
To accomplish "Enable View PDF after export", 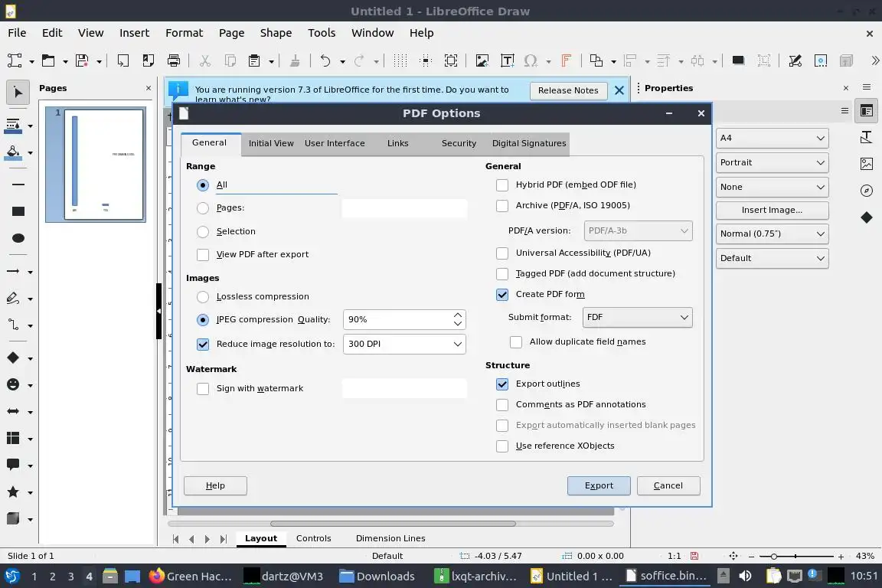I will click(203, 255).
